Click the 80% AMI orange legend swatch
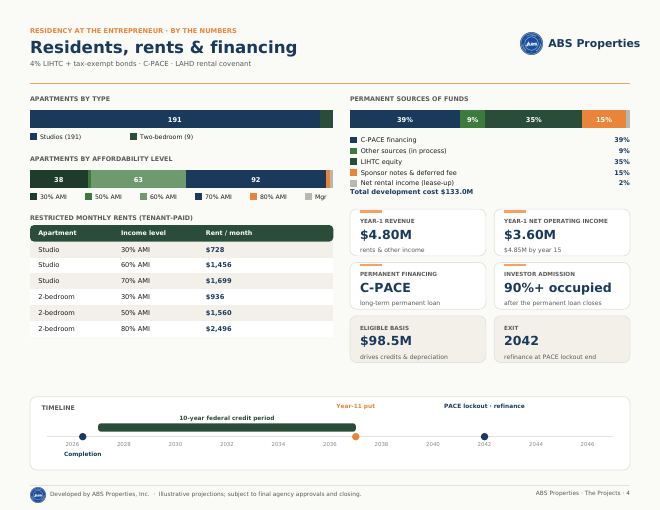Viewport: 660px width, 510px height. pos(253,197)
